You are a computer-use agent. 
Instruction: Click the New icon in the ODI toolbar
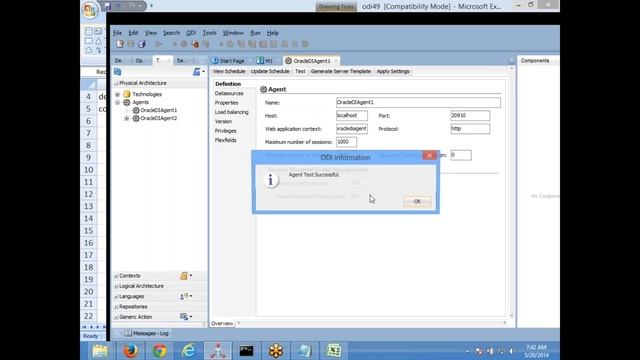coord(120,44)
